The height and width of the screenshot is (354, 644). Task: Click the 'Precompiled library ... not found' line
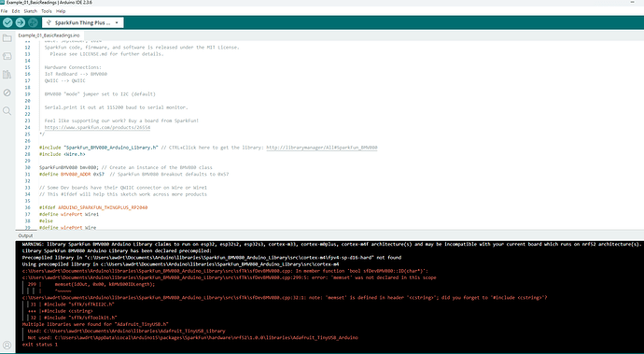point(212,258)
